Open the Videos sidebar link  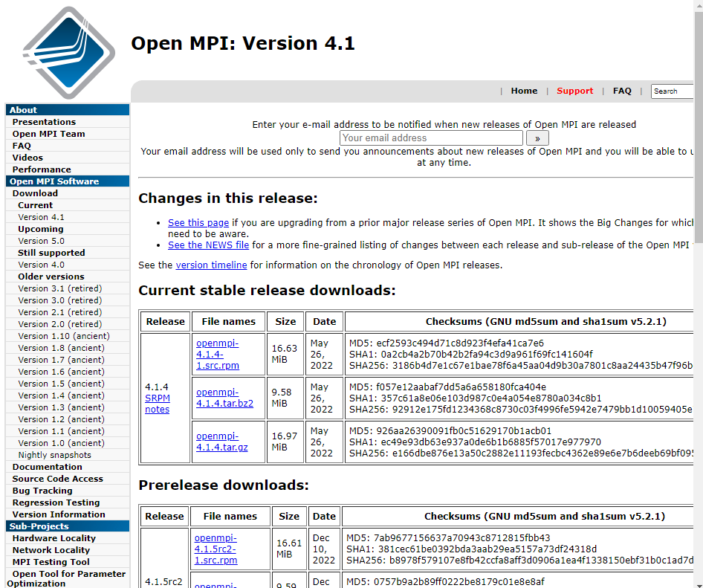tap(27, 158)
